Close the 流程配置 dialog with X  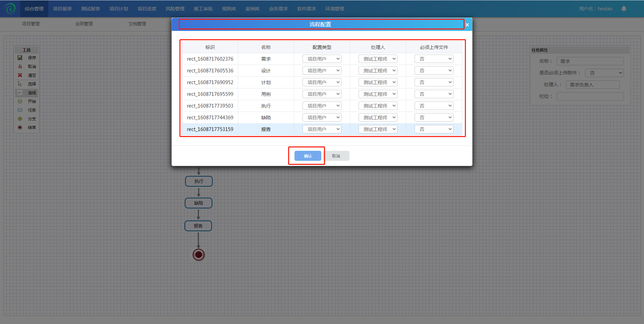point(467,25)
